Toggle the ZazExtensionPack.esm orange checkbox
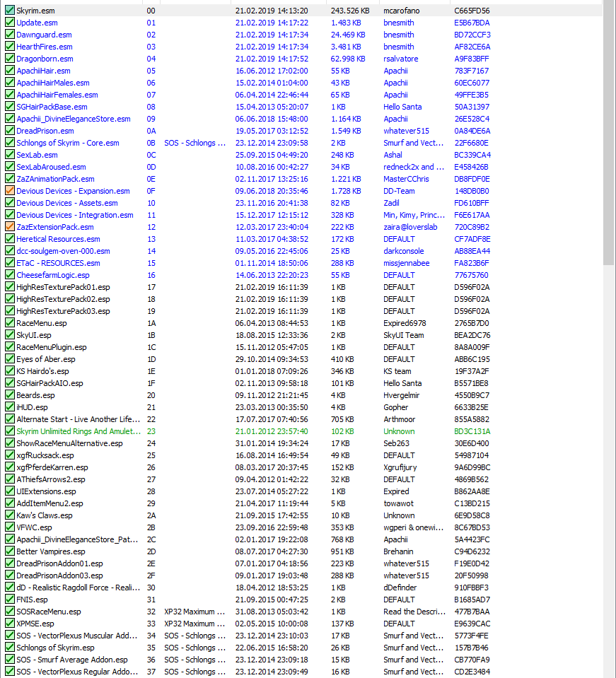Image resolution: width=616 pixels, height=678 pixels. coord(9,227)
